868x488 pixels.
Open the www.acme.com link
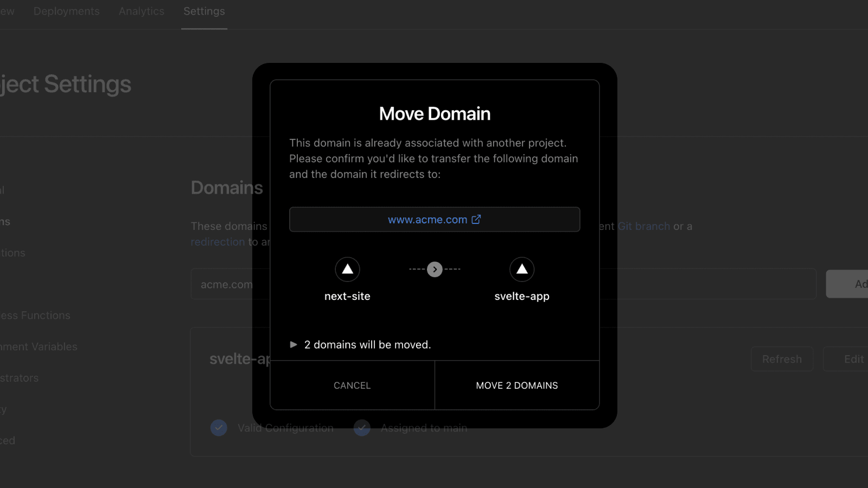tap(427, 220)
